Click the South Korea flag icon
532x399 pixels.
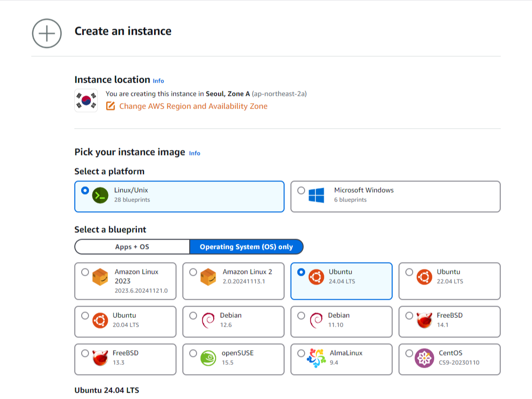coord(86,100)
